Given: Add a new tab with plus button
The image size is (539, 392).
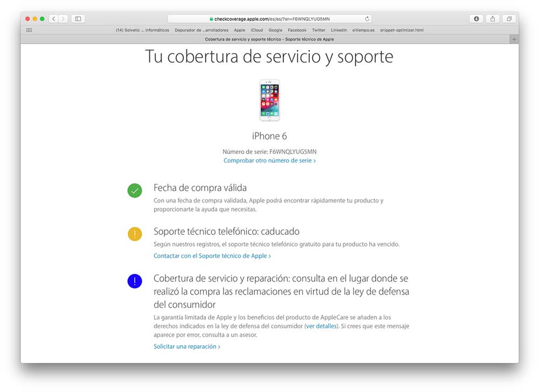Looking at the screenshot, I should pos(514,39).
